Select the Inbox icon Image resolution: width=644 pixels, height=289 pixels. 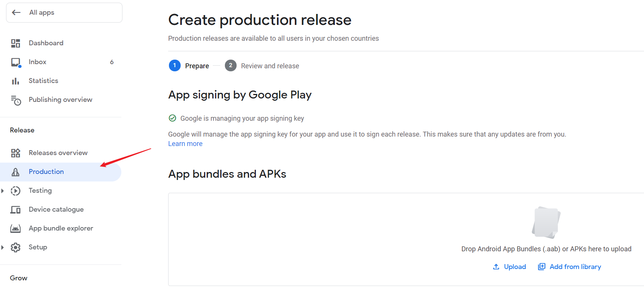click(x=15, y=61)
